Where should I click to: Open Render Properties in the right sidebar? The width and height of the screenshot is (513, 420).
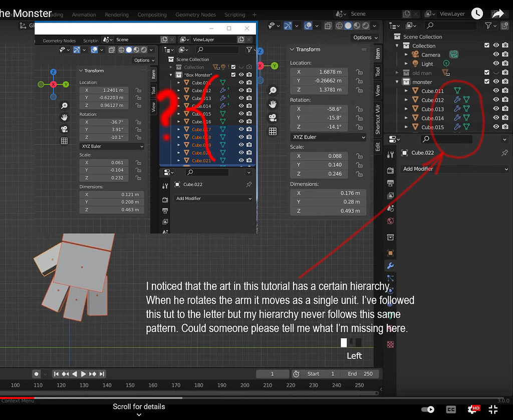click(390, 171)
